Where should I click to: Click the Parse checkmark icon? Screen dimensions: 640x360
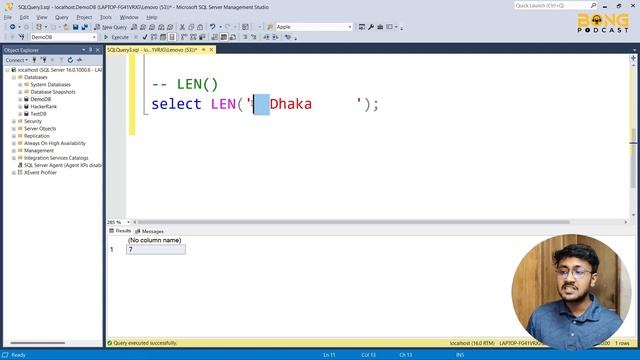pyautogui.click(x=145, y=37)
